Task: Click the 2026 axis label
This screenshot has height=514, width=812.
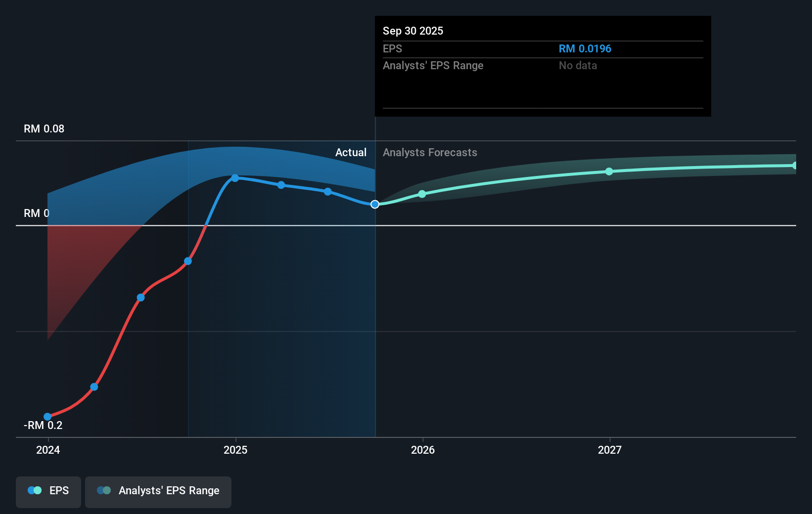Action: 422,450
